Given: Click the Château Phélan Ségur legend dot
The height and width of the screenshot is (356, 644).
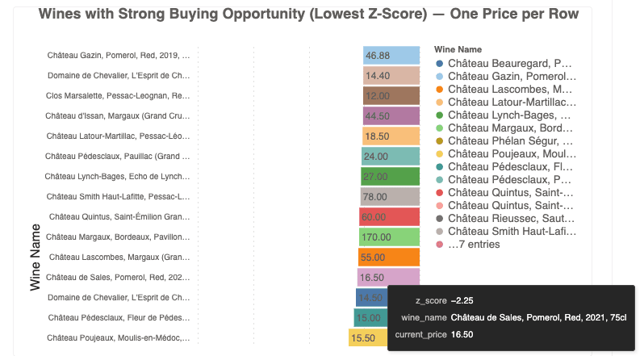Looking at the screenshot, I should [439, 141].
